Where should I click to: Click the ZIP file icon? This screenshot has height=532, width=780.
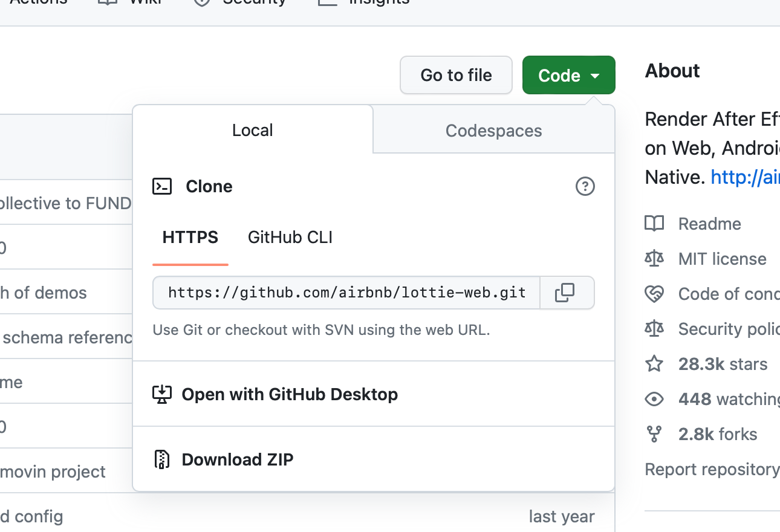pos(161,459)
